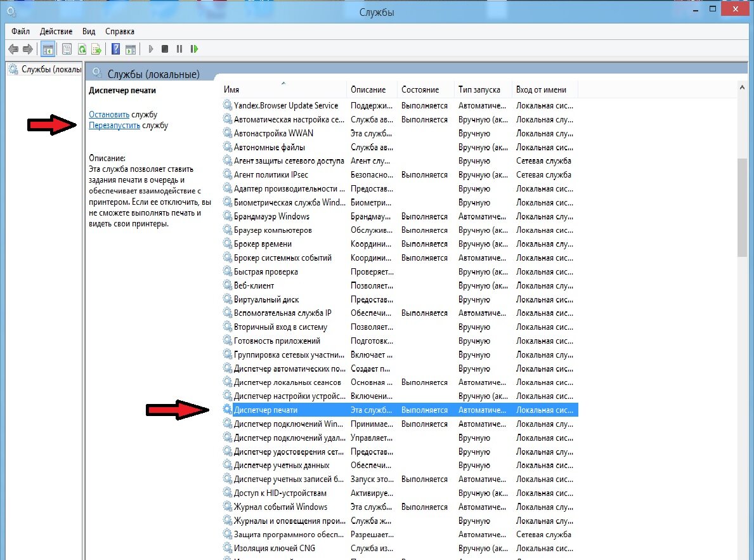Open the Файл menu

coord(21,31)
